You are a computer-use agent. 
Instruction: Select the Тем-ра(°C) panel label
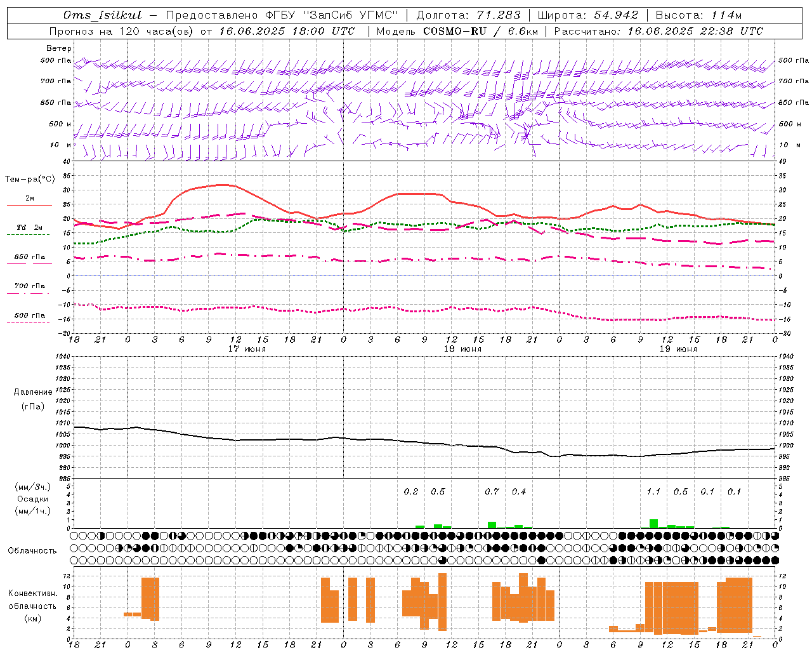point(30,180)
